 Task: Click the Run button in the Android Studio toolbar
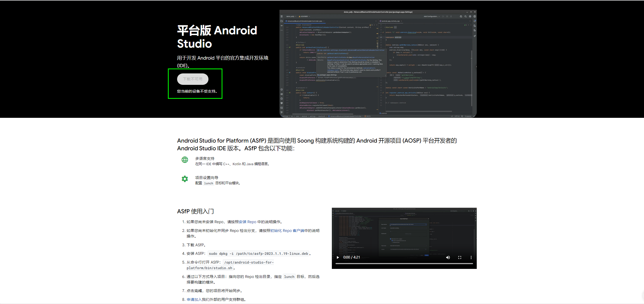tap(443, 16)
